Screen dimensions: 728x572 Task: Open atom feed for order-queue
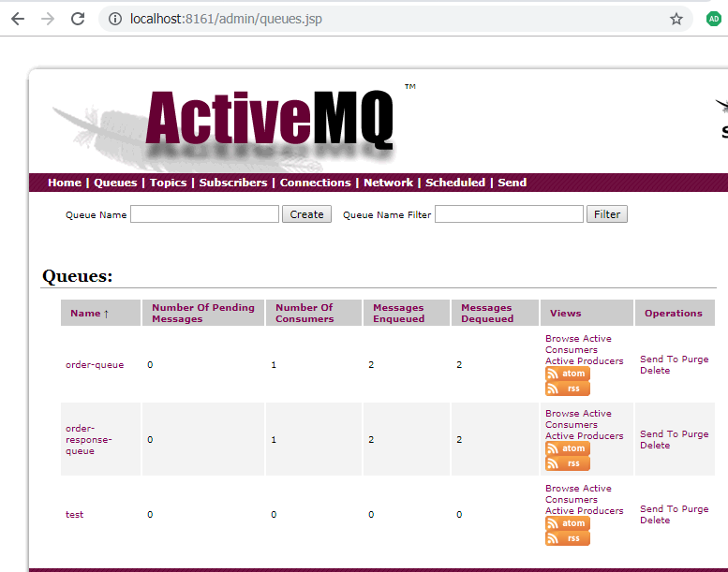568,374
